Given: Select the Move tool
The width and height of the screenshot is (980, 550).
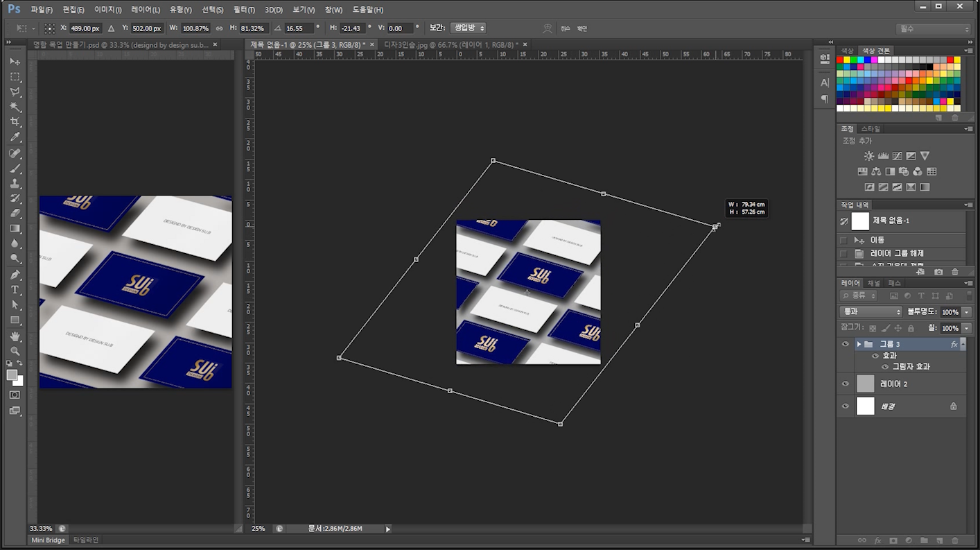Looking at the screenshot, I should tap(15, 61).
